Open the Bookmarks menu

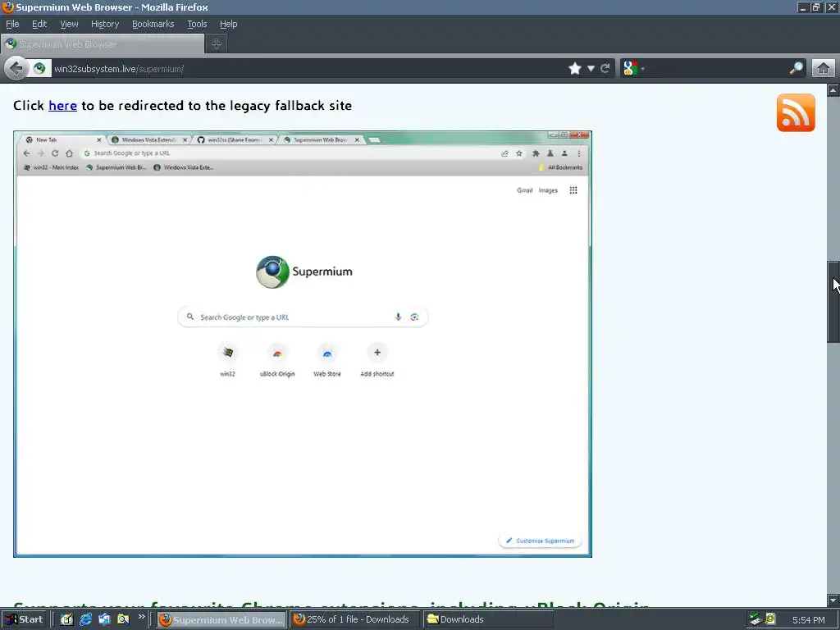coord(153,24)
